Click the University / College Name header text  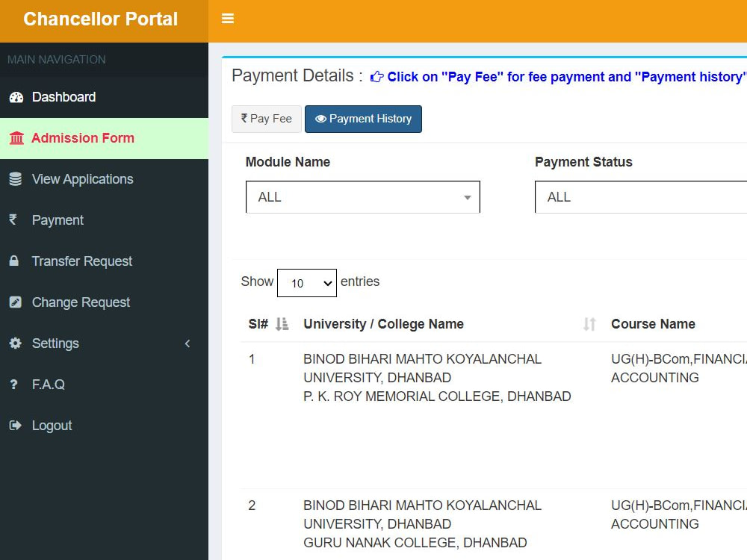click(x=383, y=324)
